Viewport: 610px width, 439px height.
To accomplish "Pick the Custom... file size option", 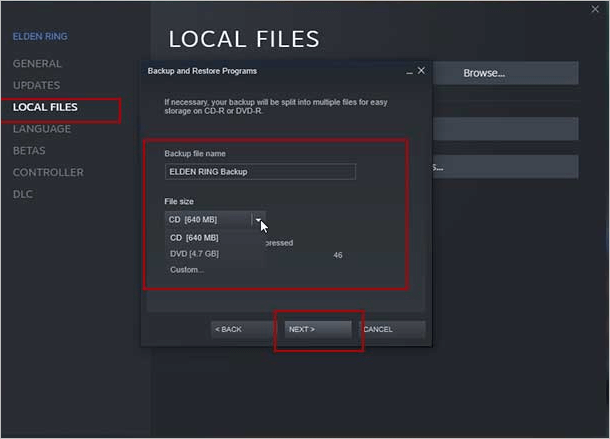I will coord(187,270).
